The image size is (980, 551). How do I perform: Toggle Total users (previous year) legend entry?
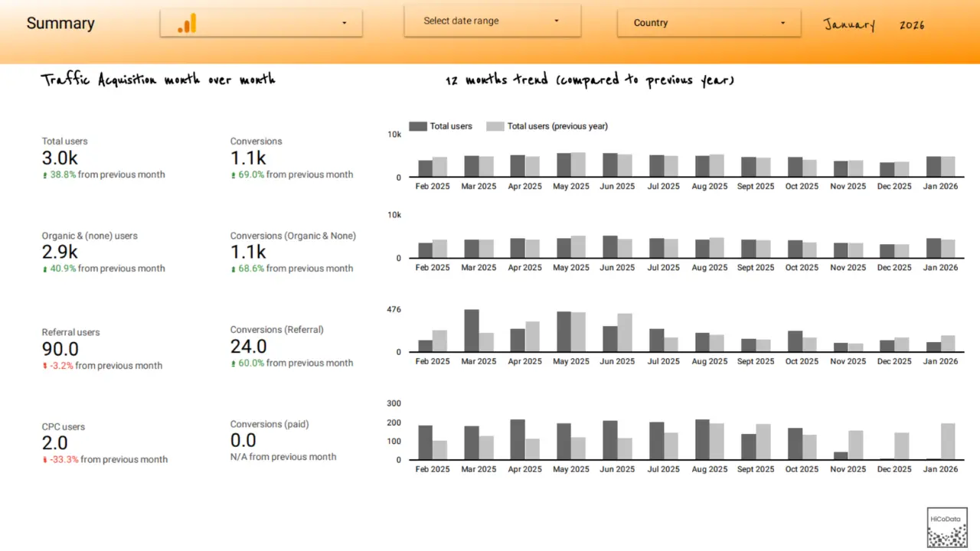click(x=547, y=126)
